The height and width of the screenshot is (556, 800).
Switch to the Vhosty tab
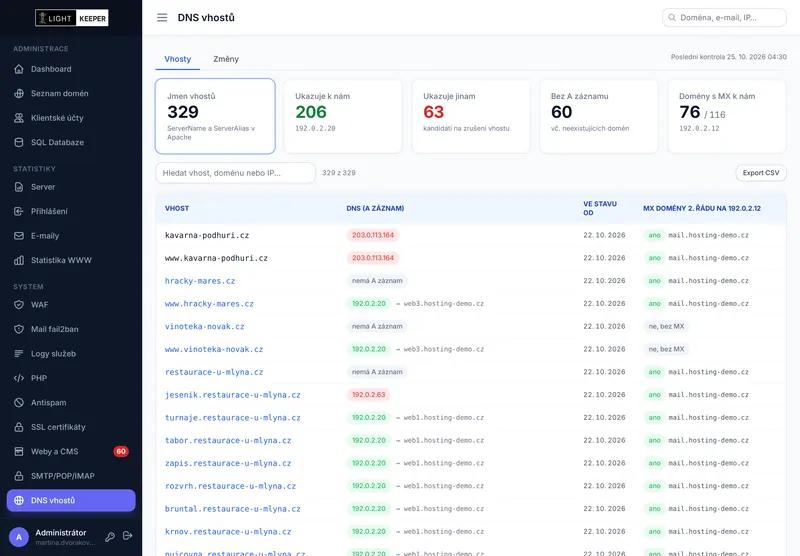178,59
